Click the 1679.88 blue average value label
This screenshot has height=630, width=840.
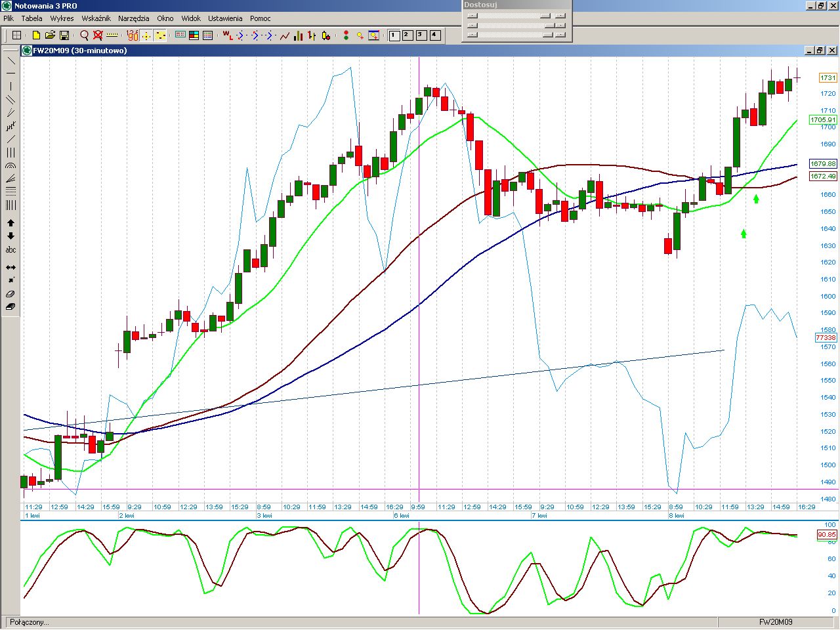[823, 164]
